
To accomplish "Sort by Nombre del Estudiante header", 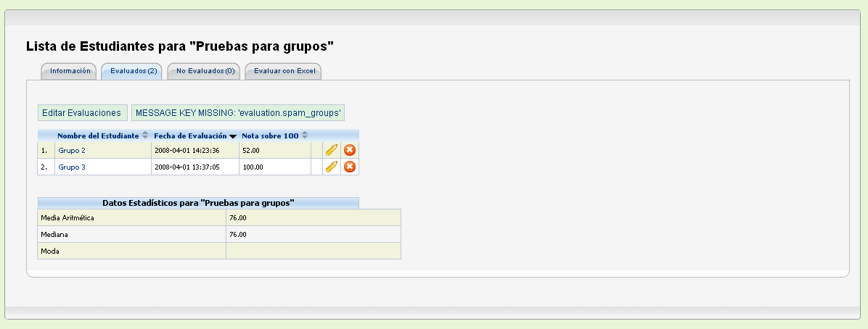I will point(98,136).
